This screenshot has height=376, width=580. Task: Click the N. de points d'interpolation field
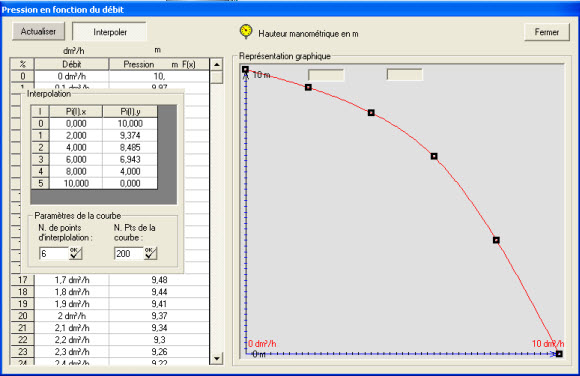[x=54, y=254]
